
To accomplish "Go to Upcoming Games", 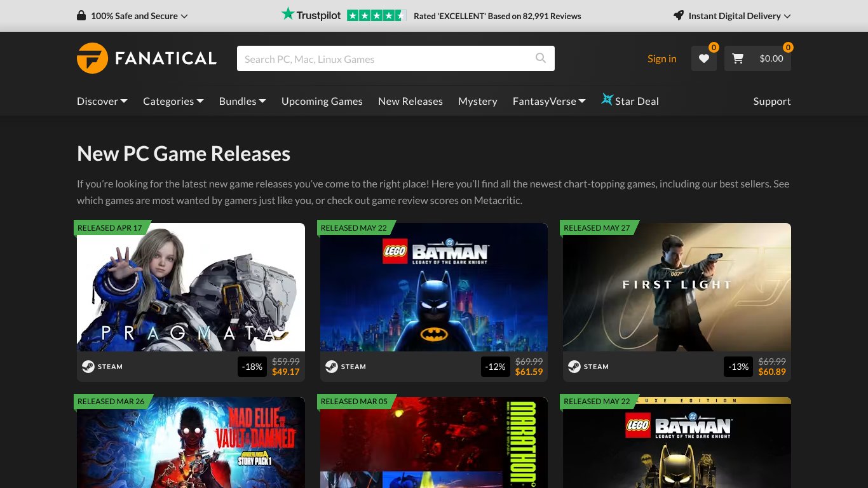I will tap(322, 101).
